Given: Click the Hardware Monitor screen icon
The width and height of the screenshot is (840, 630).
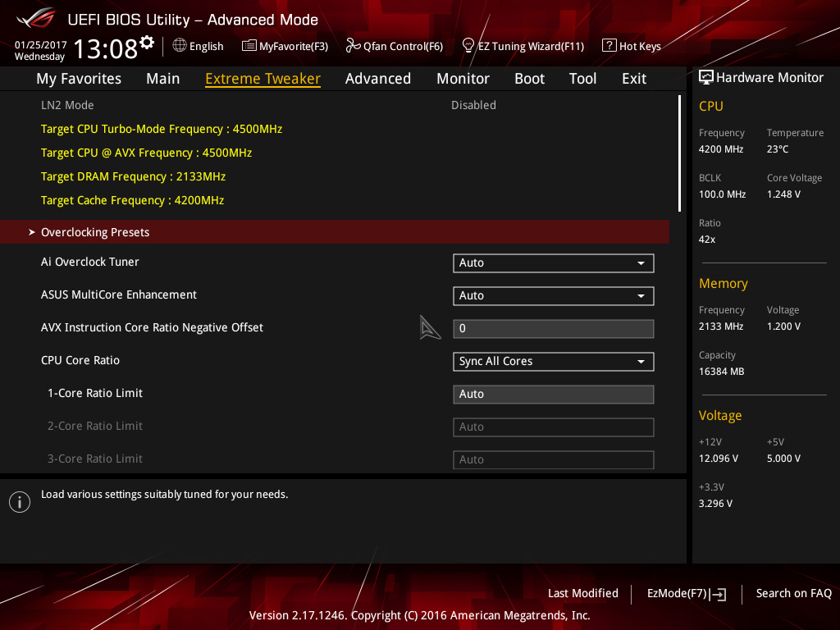Looking at the screenshot, I should point(706,78).
